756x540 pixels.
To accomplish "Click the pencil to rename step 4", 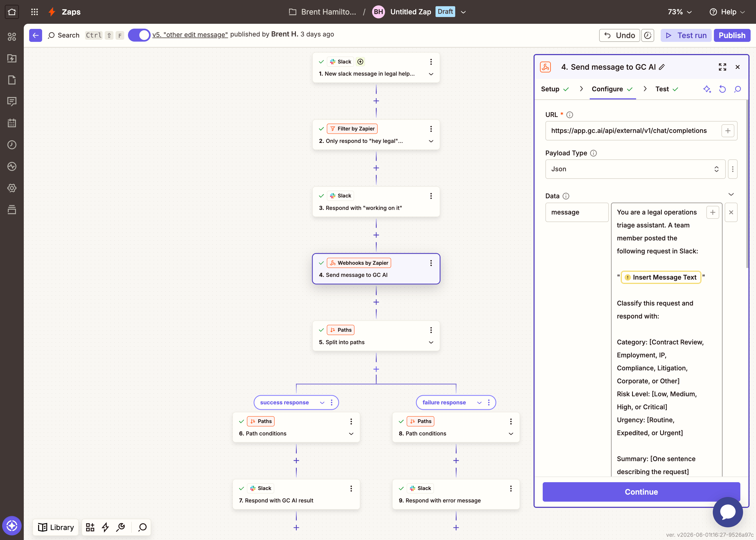I will 662,67.
